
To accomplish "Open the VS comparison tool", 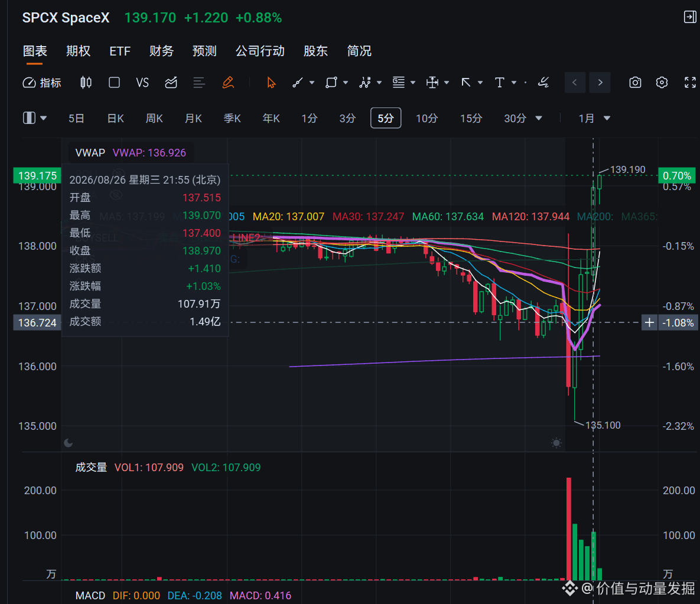I will 142,83.
